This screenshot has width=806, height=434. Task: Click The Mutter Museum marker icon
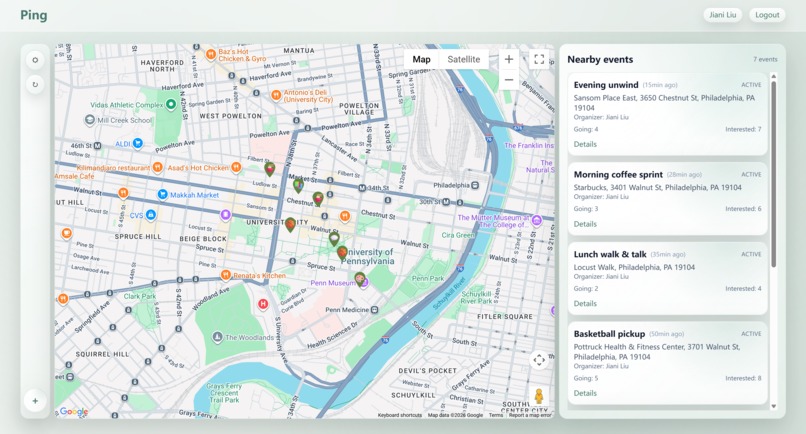537,221
